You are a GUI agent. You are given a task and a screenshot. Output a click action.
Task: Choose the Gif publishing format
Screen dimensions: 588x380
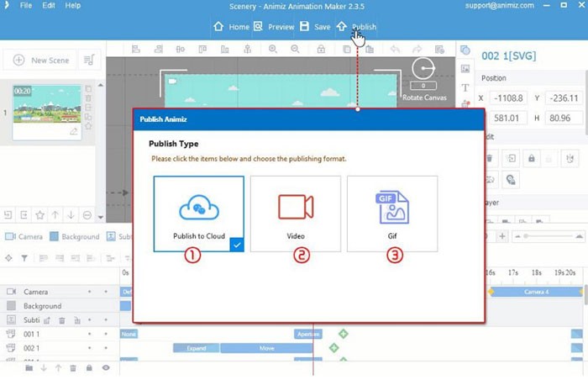coord(392,214)
